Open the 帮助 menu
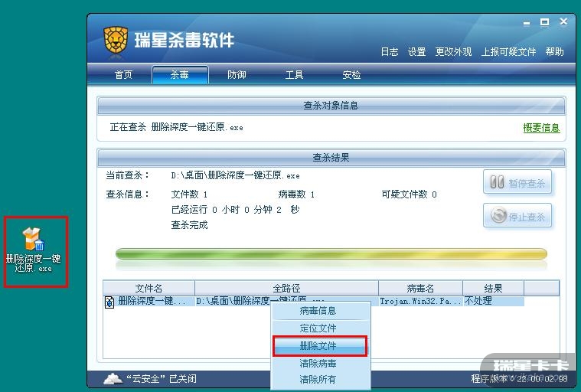The image size is (581, 392). coord(554,52)
